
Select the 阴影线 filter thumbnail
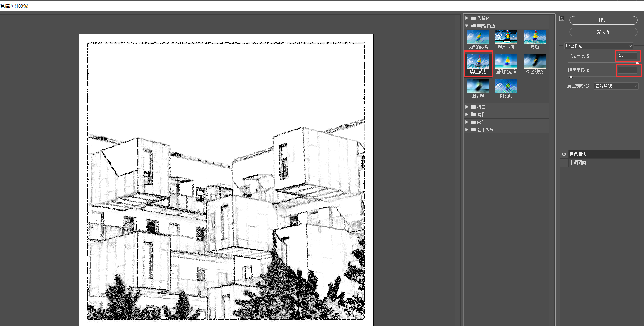coord(506,86)
